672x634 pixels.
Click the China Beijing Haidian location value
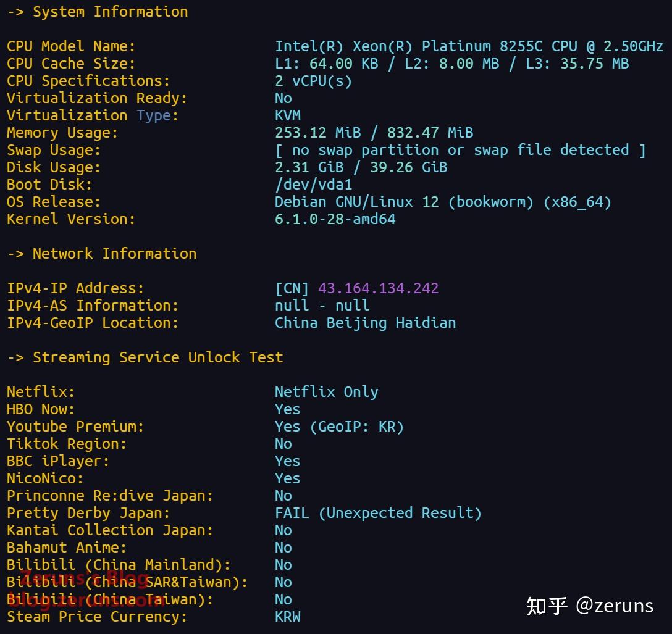point(365,323)
